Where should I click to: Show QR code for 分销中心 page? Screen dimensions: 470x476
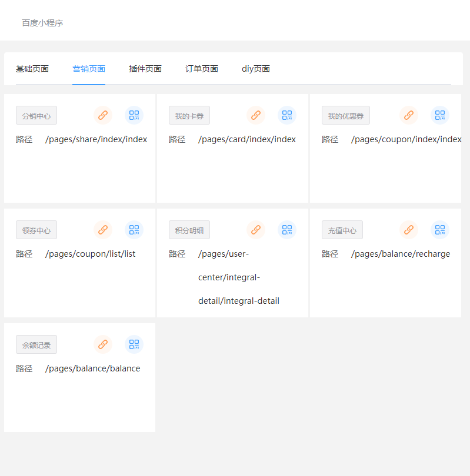[134, 116]
